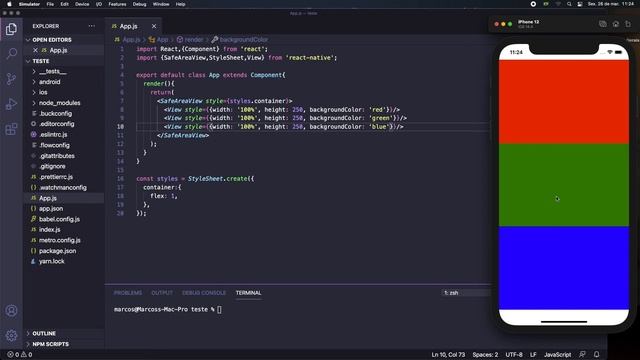Click the render breadcrumb item
This screenshot has height=360, width=640.
tap(190, 40)
